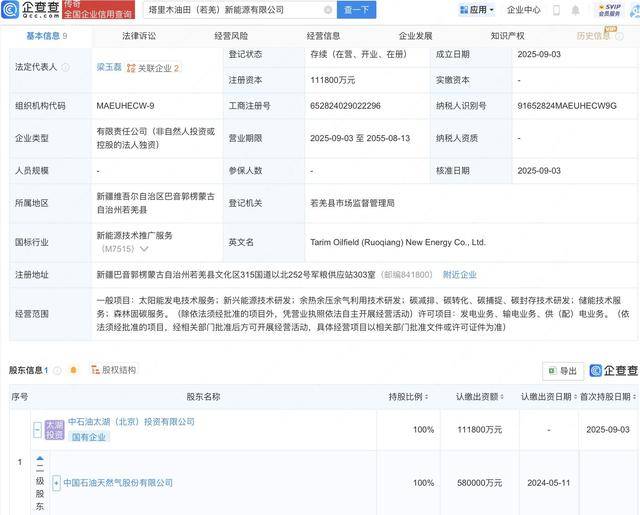Open 企业中心 in the header
This screenshot has width=640, height=515.
click(x=524, y=10)
